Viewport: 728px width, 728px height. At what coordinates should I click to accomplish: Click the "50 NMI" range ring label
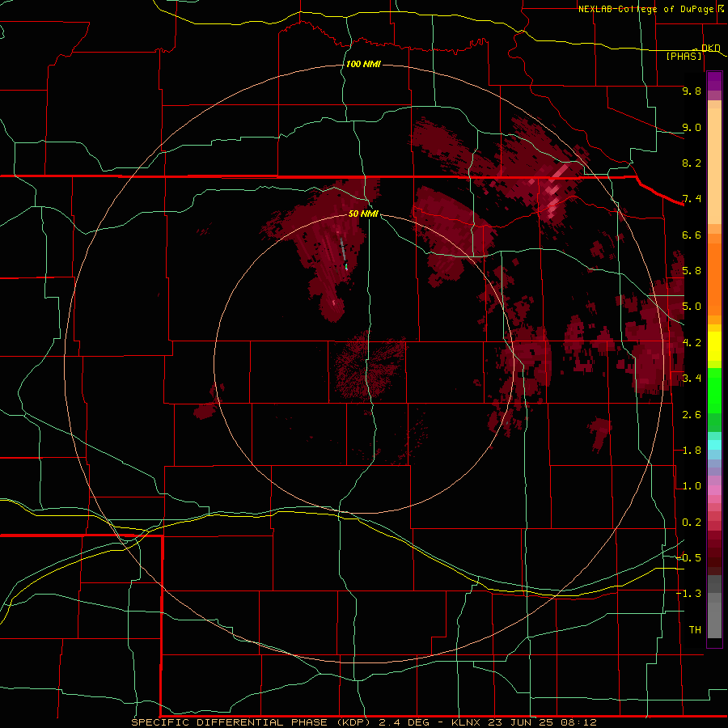(x=363, y=214)
